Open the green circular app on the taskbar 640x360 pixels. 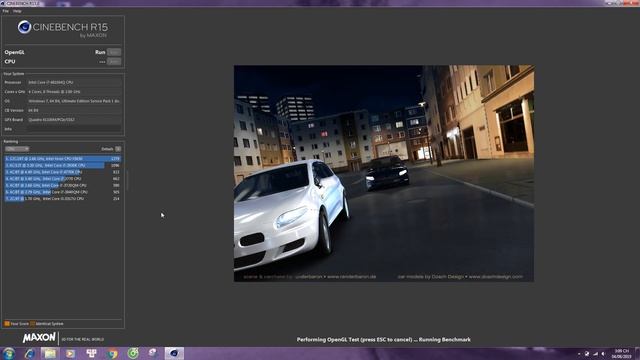133,353
